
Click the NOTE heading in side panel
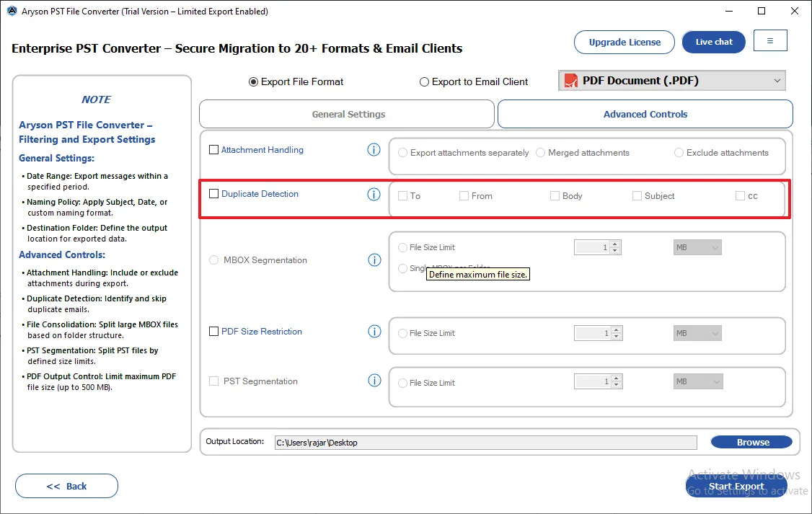pyautogui.click(x=97, y=99)
